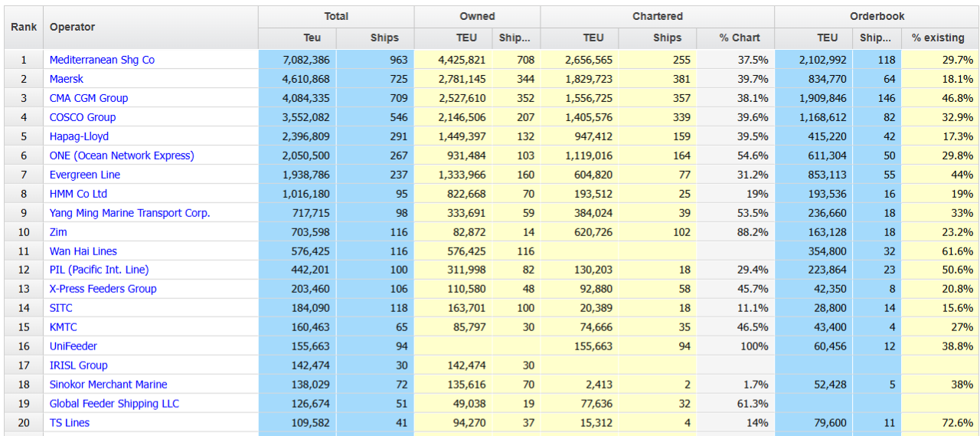Select Zim's total TEU cell 703,598
This screenshot has width=980, height=436.
(x=305, y=232)
